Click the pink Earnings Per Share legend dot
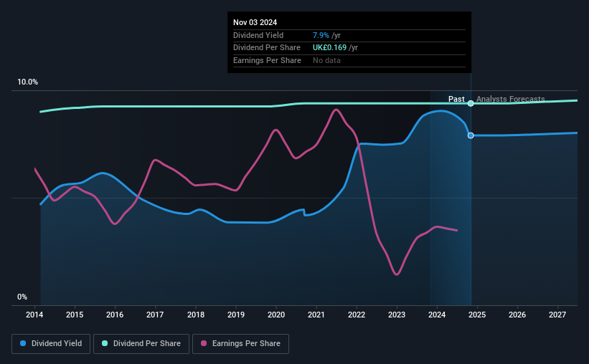Image resolution: width=589 pixels, height=364 pixels. pyautogui.click(x=204, y=343)
